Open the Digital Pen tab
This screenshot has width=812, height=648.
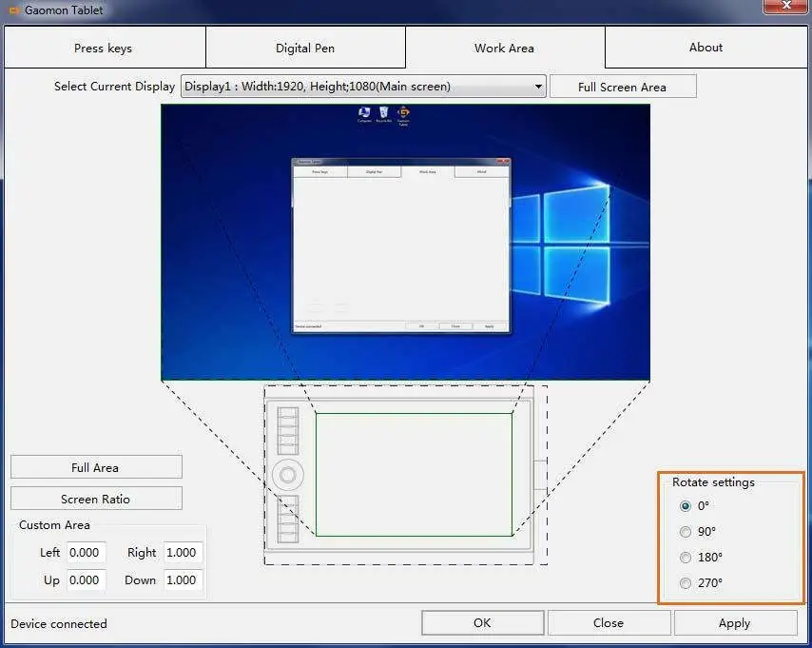click(x=305, y=48)
